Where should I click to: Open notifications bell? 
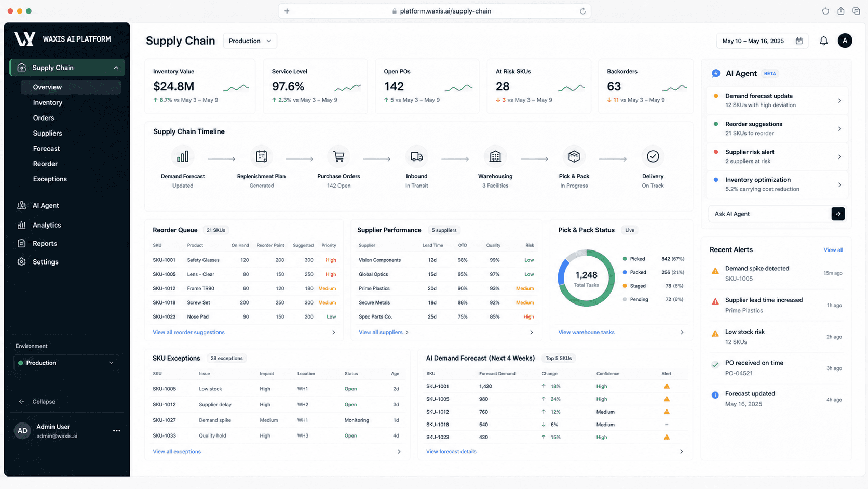[824, 41]
